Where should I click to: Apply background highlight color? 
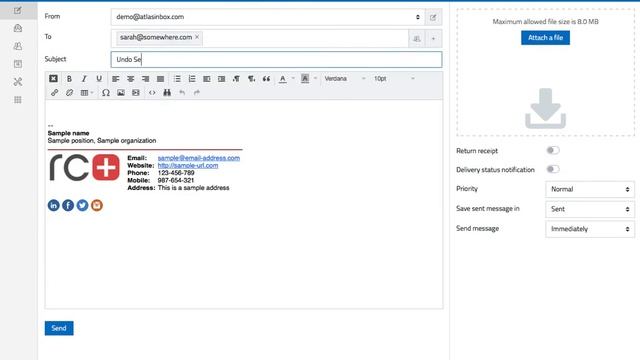click(305, 78)
